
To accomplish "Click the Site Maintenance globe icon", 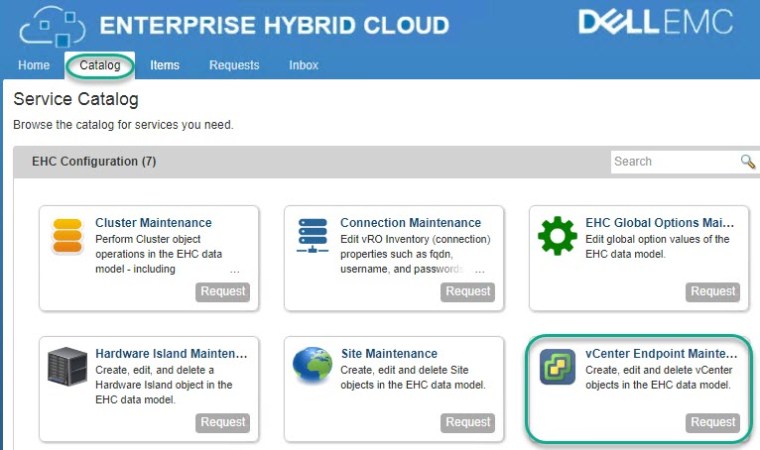I will coord(312,367).
